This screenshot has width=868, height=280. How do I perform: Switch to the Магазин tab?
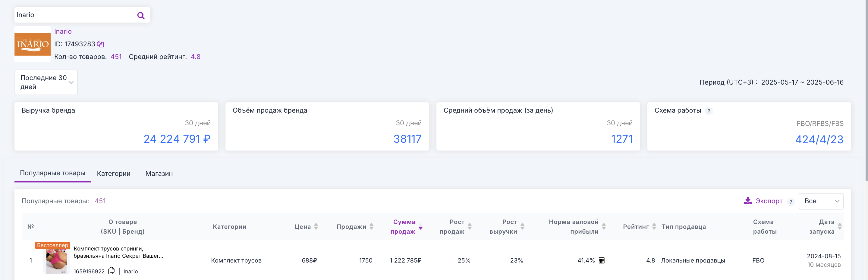tap(159, 174)
